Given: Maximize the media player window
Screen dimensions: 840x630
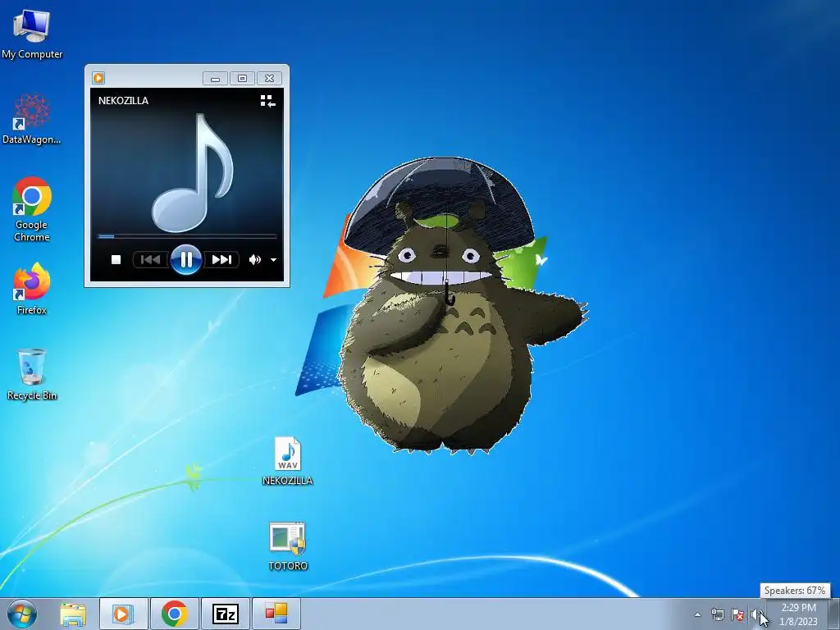Looking at the screenshot, I should pos(242,79).
